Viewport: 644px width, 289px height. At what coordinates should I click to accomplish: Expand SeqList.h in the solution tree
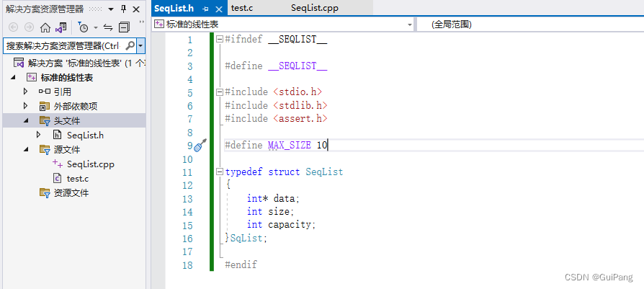tap(39, 135)
